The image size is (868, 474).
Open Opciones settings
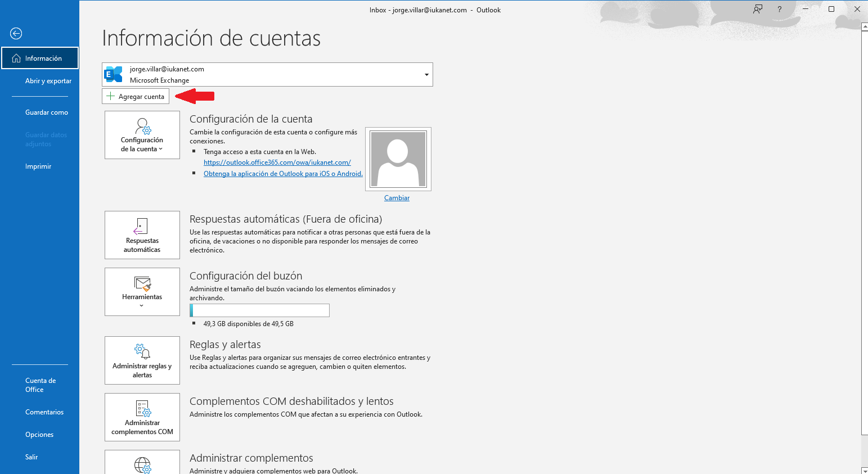pos(39,435)
